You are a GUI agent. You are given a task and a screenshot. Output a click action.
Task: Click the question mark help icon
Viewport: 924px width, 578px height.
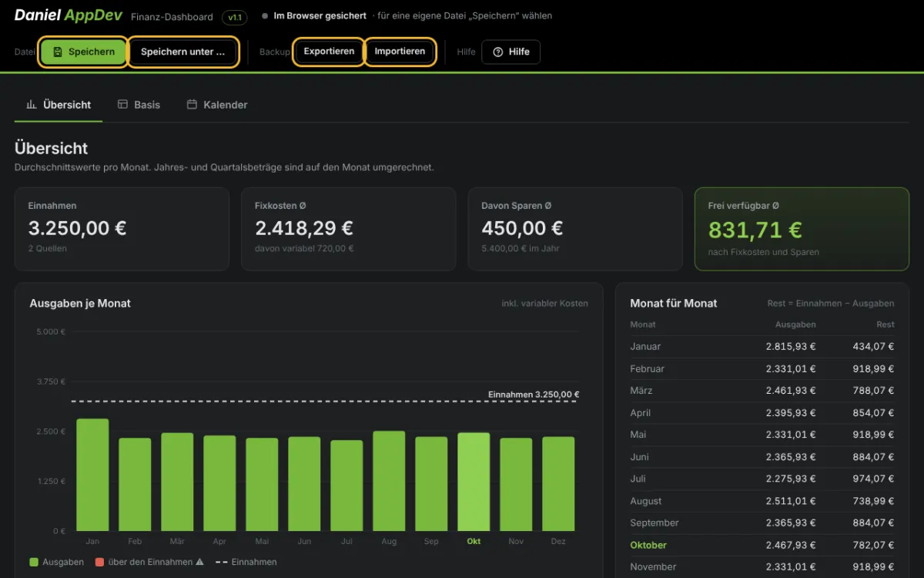pos(497,52)
